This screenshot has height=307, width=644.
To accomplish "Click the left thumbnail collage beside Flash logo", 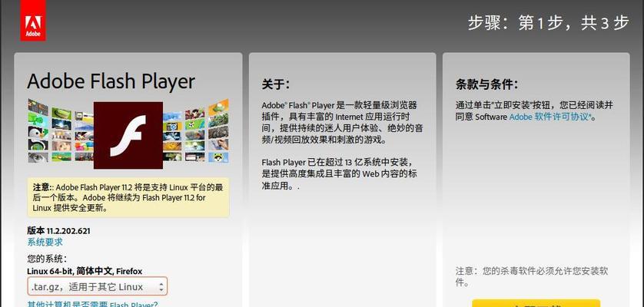I will click(x=61, y=130).
